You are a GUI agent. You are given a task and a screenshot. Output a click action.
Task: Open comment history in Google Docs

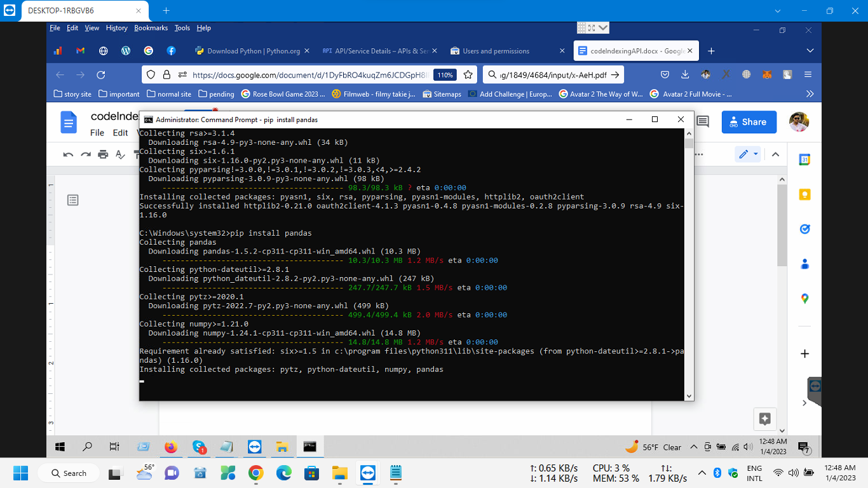[703, 121]
